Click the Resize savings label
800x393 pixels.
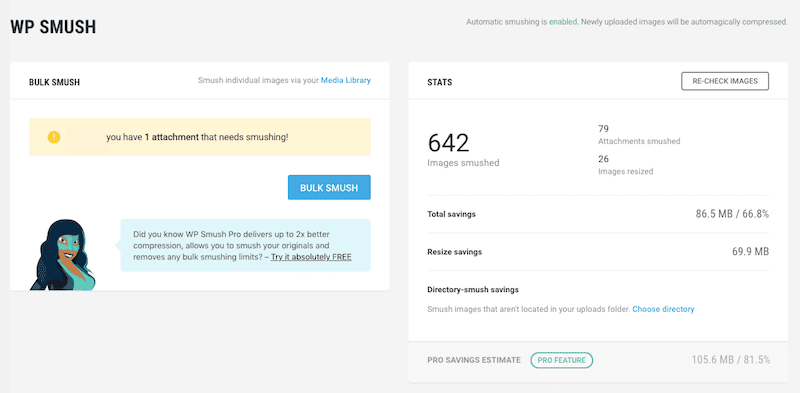click(x=455, y=252)
